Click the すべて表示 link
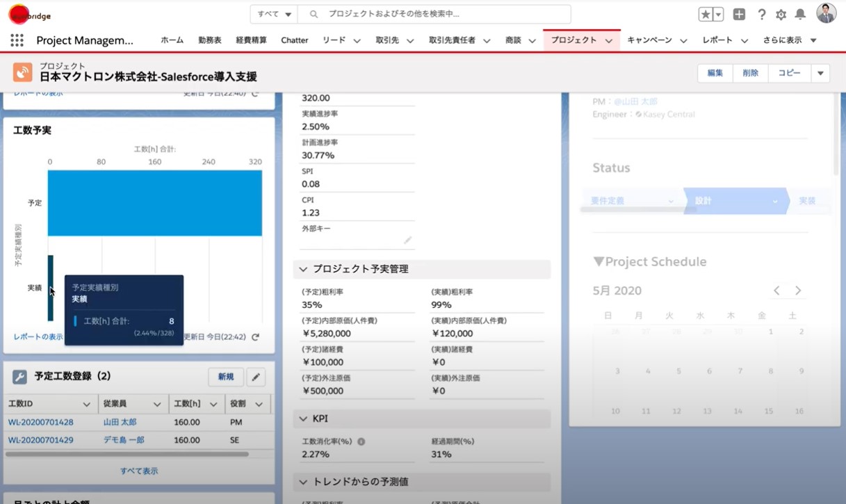 click(x=139, y=471)
